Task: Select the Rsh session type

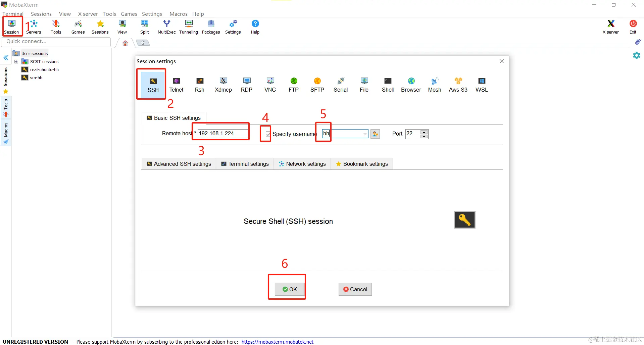Action: (x=200, y=85)
